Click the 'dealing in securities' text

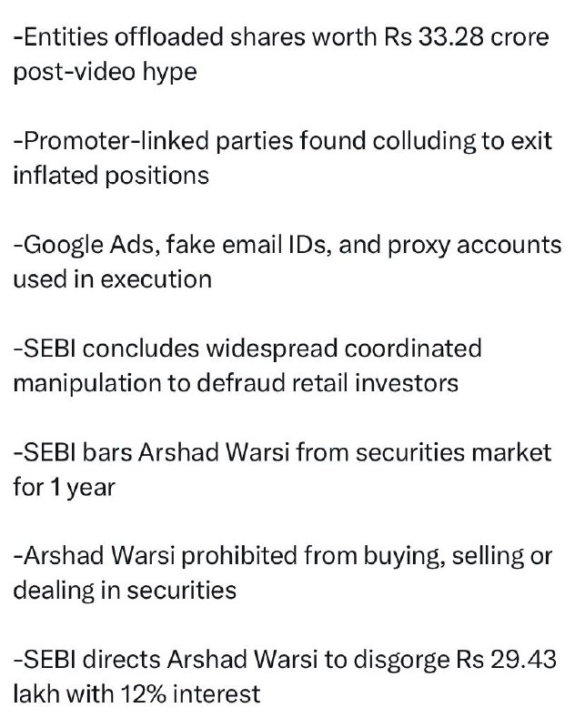125,591
